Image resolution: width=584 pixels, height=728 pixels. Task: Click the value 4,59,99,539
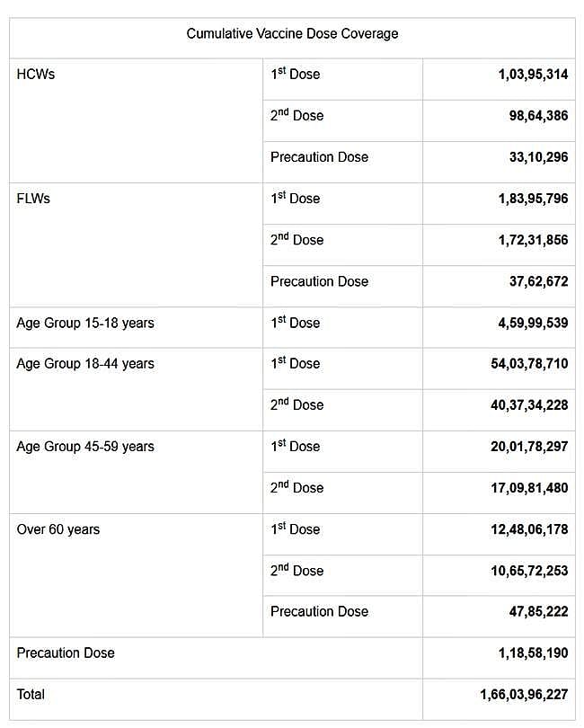coord(533,323)
